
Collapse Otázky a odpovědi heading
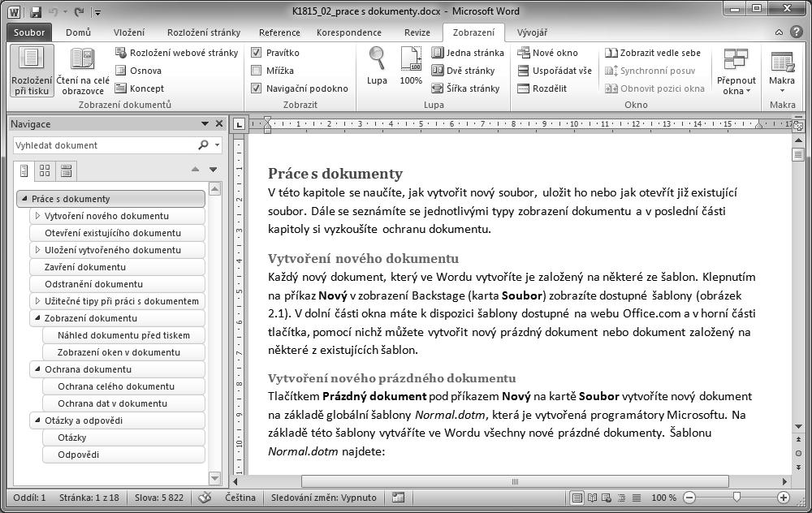click(37, 420)
